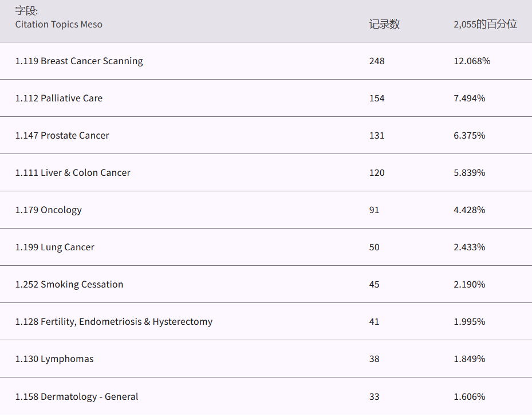This screenshot has width=532, height=417.
Task: Select the 1.119 Breast Cancer Scanning topic
Action: 79,61
